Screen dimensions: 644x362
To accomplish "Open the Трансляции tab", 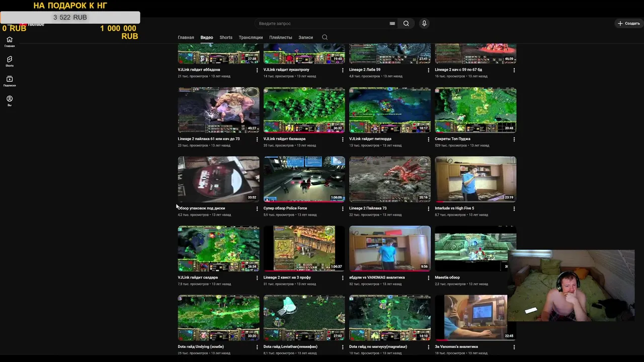I will pos(251,37).
